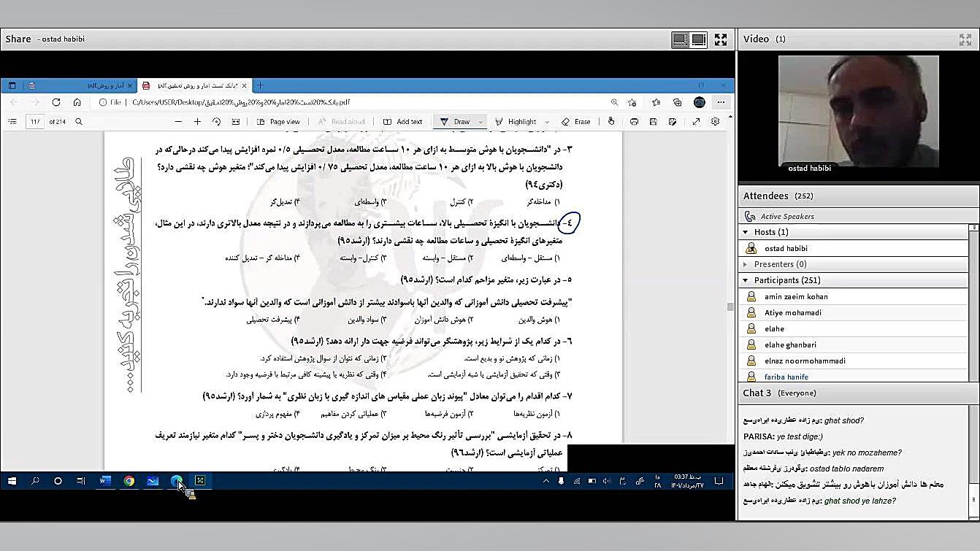Toggle full screen for the Share pod
The width and height of the screenshot is (980, 551).
click(x=721, y=39)
